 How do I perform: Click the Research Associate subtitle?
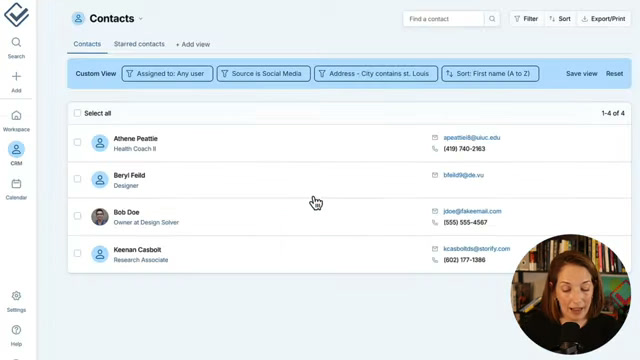tap(141, 260)
